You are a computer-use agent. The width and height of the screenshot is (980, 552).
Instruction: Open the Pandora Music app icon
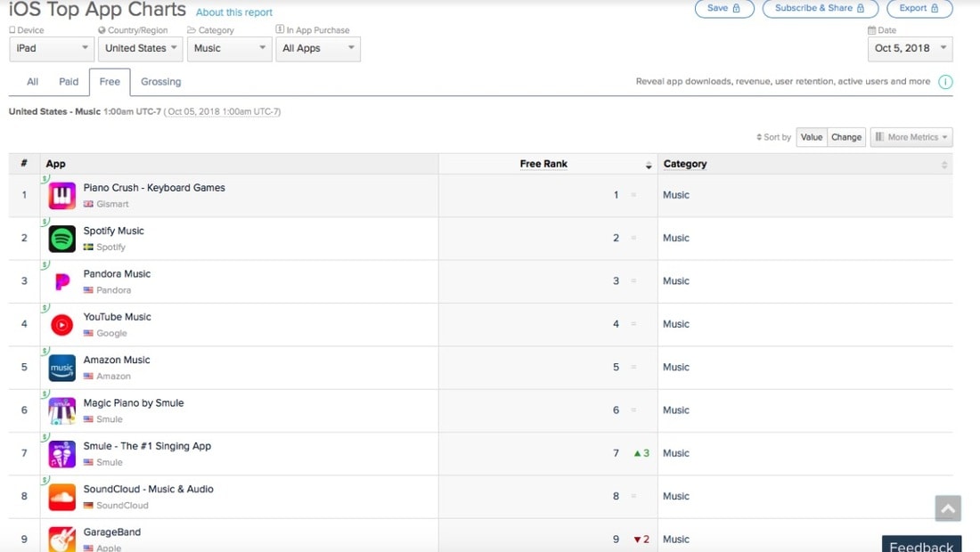[x=61, y=281]
